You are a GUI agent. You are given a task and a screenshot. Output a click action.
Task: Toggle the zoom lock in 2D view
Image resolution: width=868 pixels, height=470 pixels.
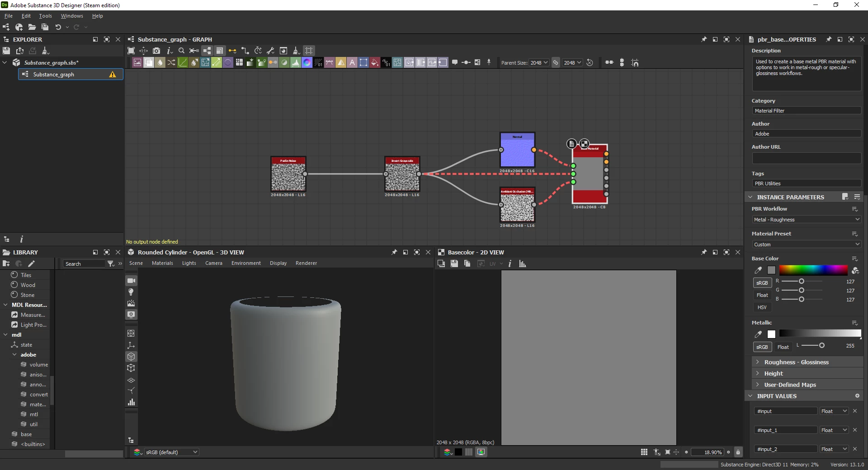pyautogui.click(x=738, y=452)
